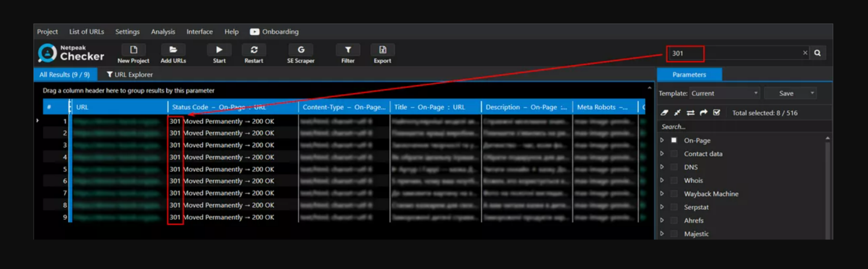Check the Contact data checkbox
Image resolution: width=868 pixels, height=269 pixels.
click(674, 153)
